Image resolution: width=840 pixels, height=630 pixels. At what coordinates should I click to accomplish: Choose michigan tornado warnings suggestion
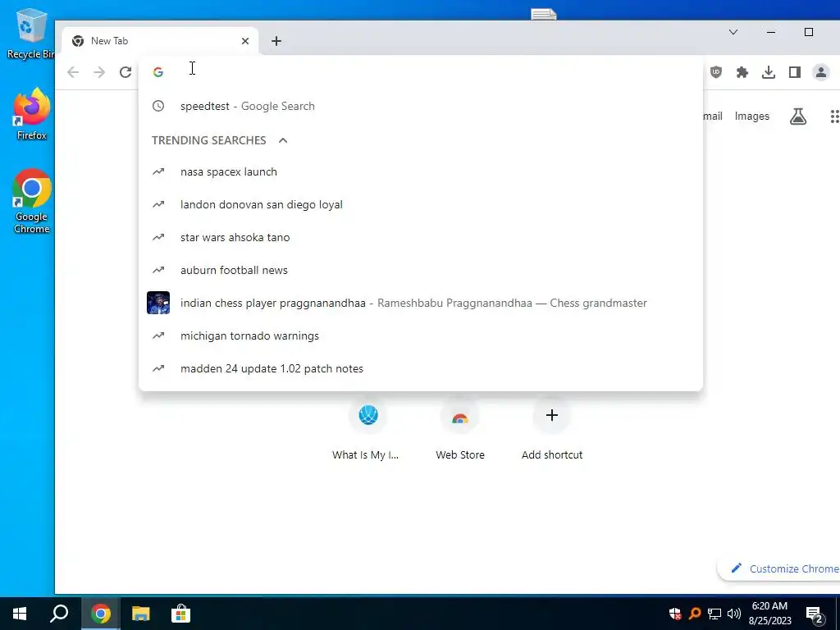421,336
